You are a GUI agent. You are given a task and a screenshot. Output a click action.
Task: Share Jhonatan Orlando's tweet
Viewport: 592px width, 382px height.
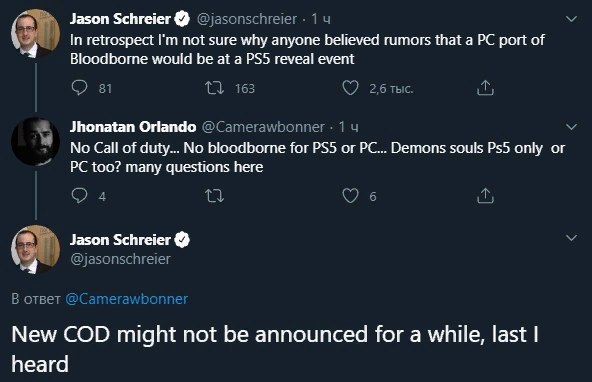[485, 196]
